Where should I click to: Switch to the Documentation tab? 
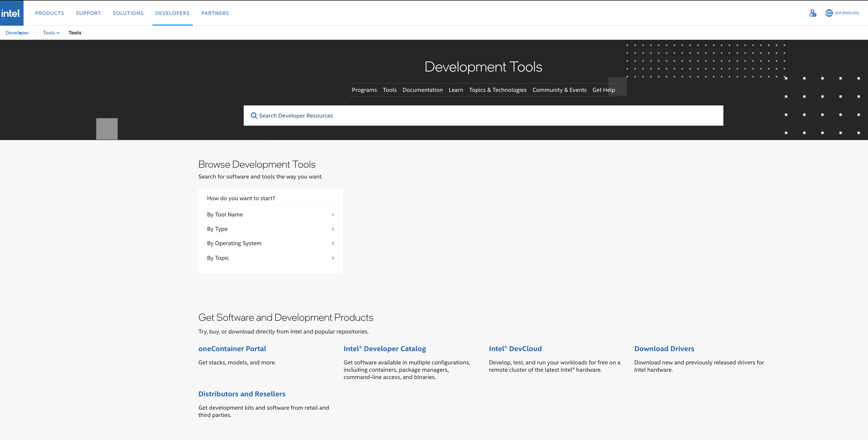(x=423, y=90)
